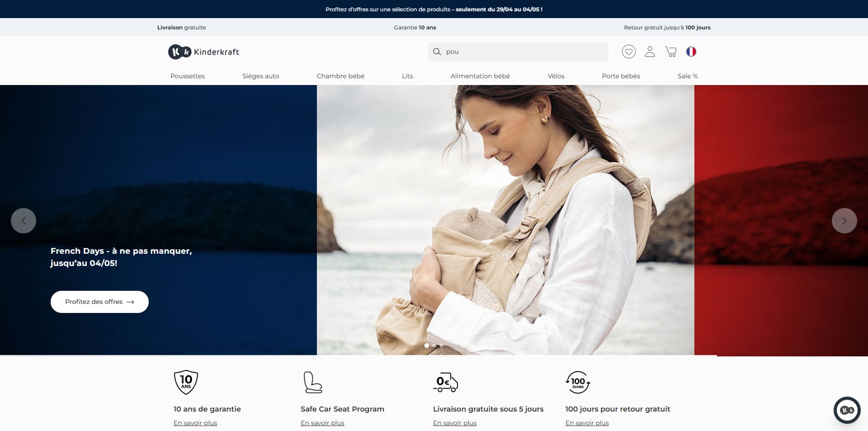The height and width of the screenshot is (431, 868).
Task: Open the user account icon
Action: 650,52
